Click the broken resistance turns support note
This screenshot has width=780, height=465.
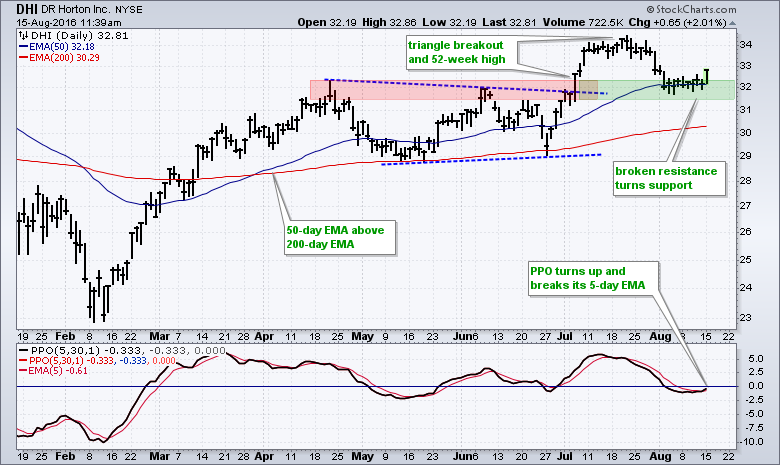(x=669, y=178)
